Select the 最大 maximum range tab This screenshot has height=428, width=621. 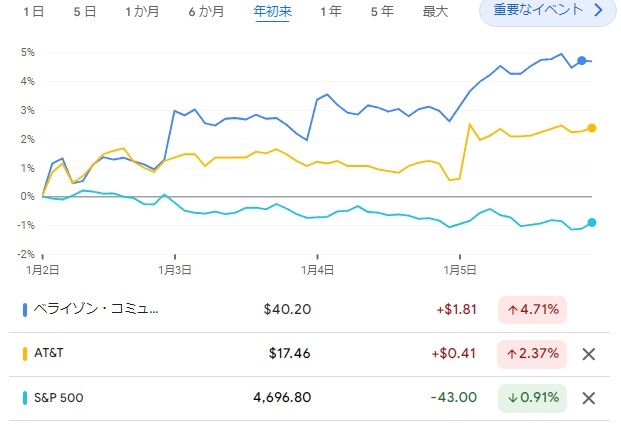(x=435, y=11)
